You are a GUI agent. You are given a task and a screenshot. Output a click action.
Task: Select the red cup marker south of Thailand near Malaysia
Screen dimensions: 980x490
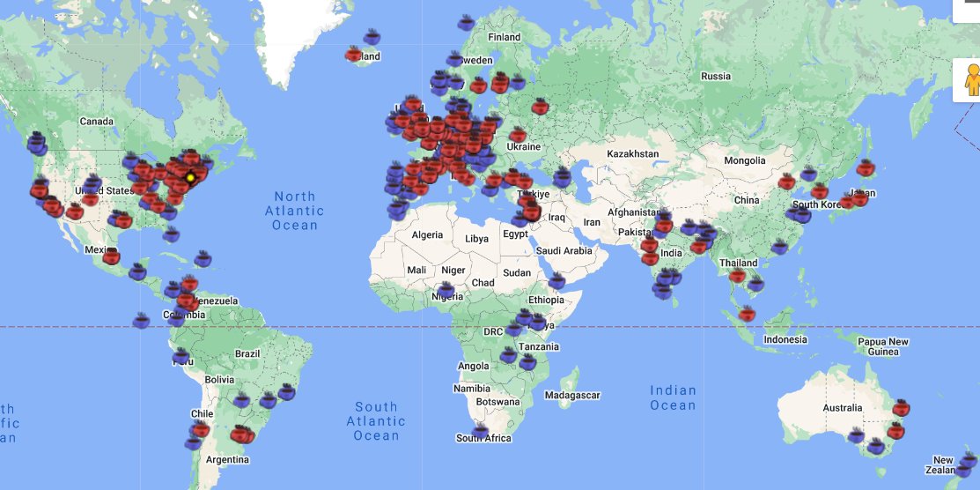pos(747,314)
